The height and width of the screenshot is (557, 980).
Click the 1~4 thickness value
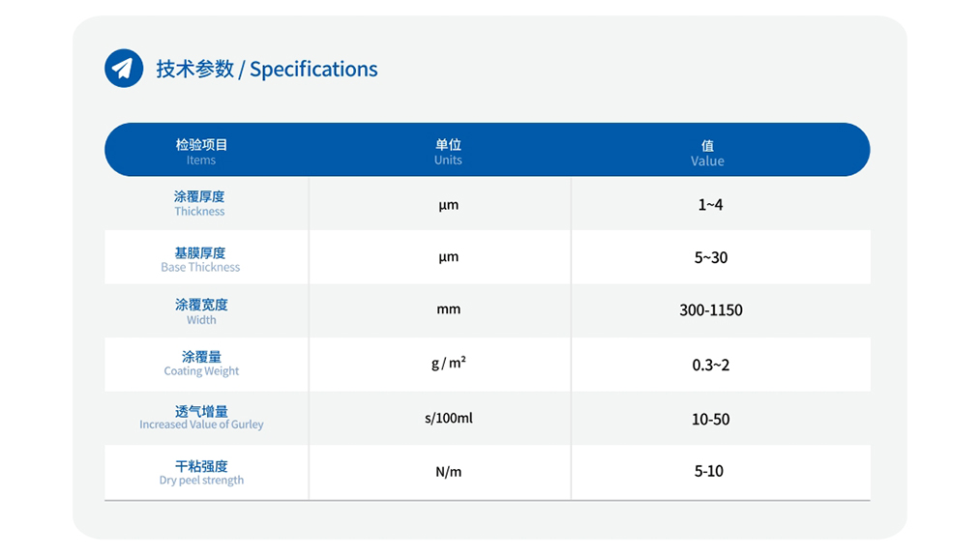click(710, 205)
